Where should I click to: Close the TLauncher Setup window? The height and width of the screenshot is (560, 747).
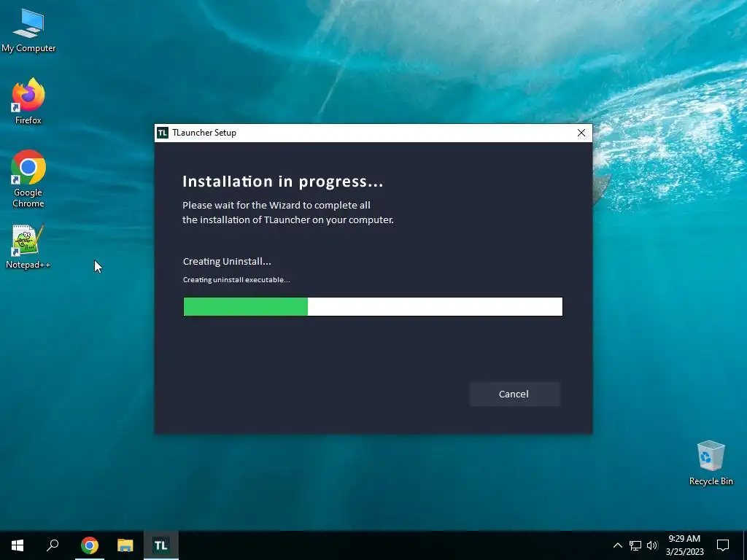pyautogui.click(x=581, y=133)
